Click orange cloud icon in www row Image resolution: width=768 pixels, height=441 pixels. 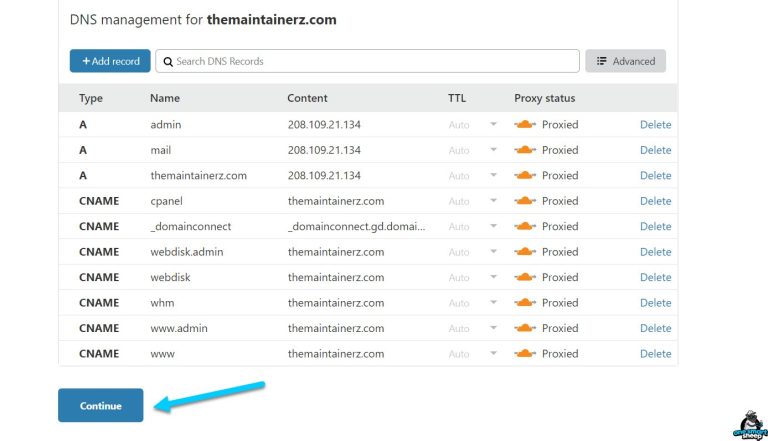click(525, 354)
